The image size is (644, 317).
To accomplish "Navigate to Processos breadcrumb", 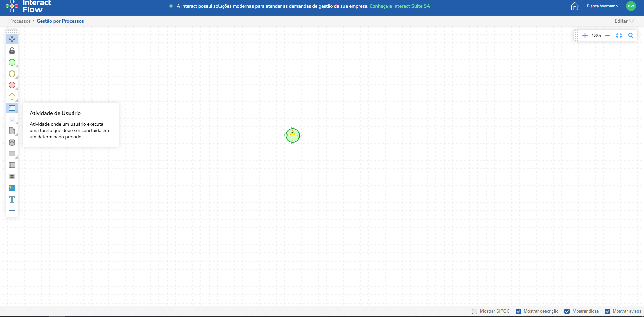I will coord(20,21).
